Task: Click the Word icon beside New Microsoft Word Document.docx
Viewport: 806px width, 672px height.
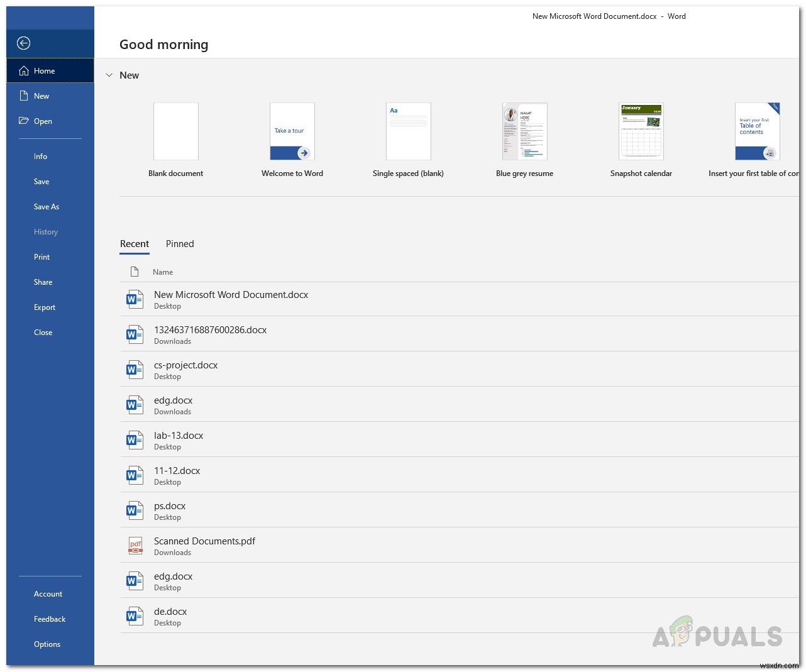Action: [x=135, y=299]
